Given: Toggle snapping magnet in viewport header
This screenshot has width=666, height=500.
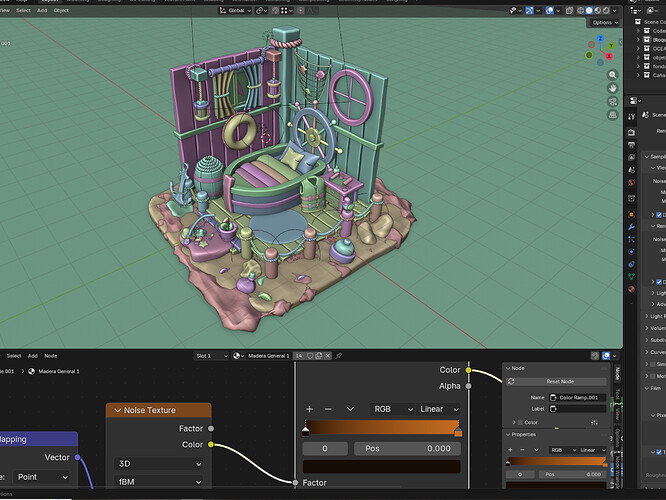Looking at the screenshot, I should (275, 11).
